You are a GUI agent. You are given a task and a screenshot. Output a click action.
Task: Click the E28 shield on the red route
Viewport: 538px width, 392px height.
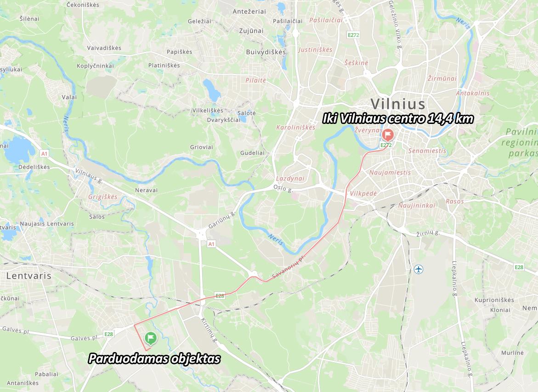coord(220,296)
